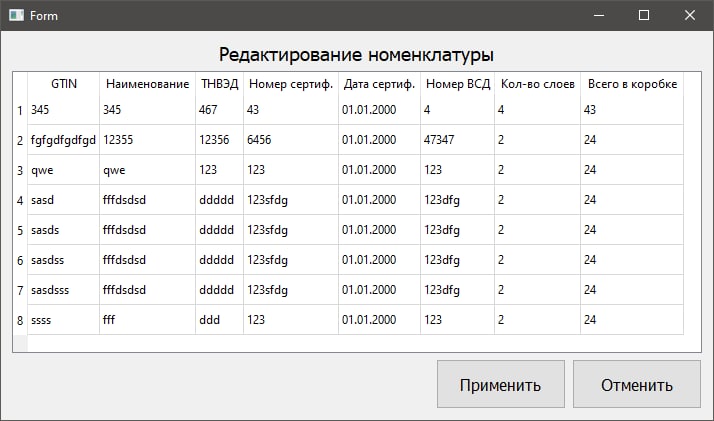Select row header number 4
714x421 pixels.
point(20,200)
